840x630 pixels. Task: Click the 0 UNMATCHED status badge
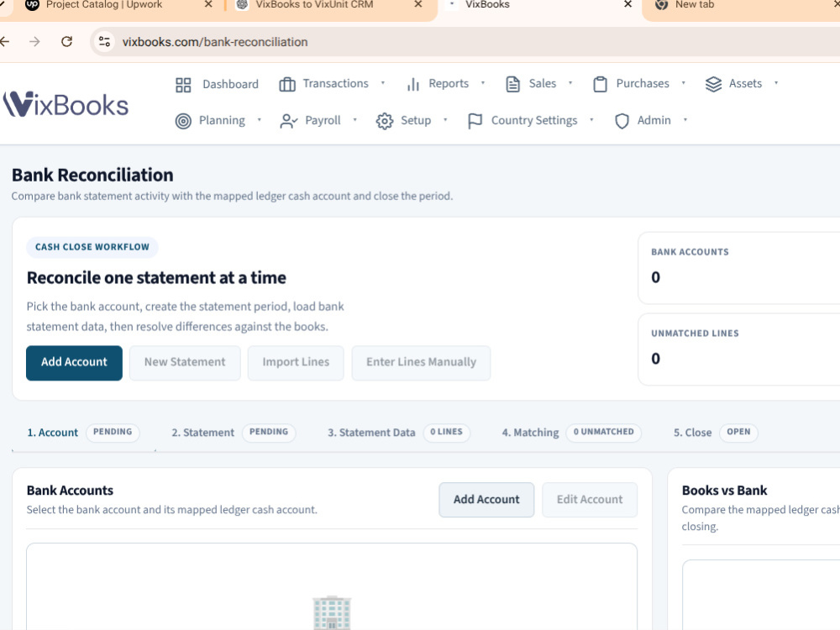[x=603, y=432]
